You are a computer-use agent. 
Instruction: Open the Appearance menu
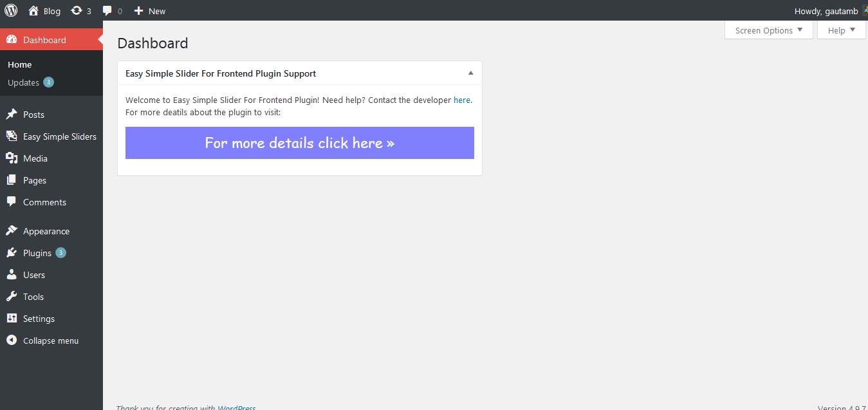(46, 231)
